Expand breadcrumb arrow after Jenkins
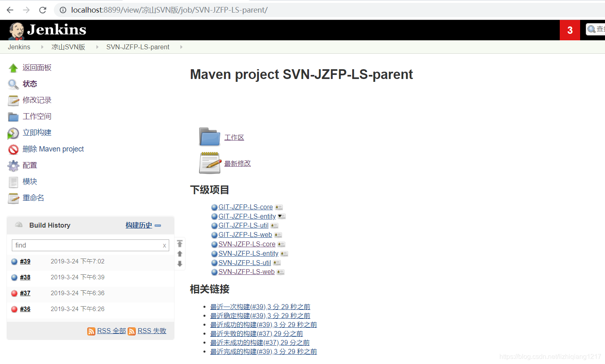This screenshot has width=605, height=364. click(42, 47)
